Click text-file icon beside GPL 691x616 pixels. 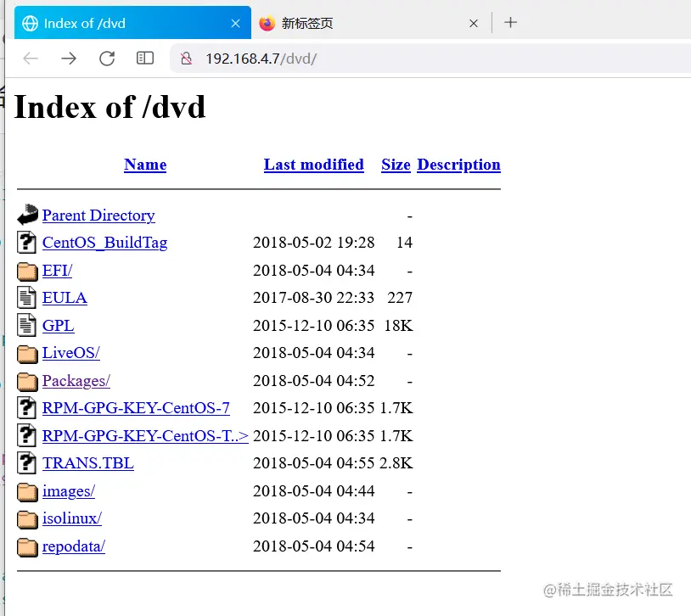click(x=26, y=325)
